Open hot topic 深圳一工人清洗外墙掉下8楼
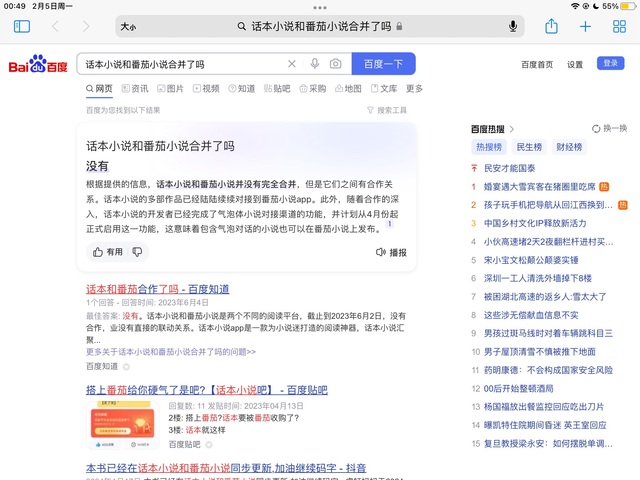This screenshot has width=640, height=480. [538, 278]
